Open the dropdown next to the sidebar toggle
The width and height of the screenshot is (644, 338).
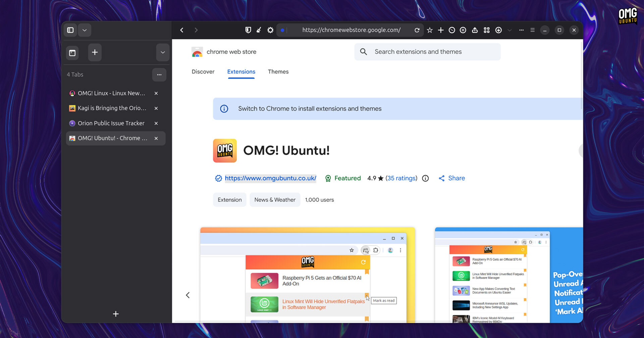(85, 30)
